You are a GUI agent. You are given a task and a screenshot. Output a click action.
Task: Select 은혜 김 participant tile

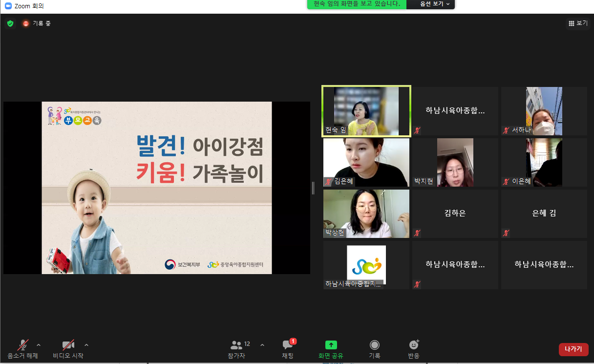pos(544,214)
